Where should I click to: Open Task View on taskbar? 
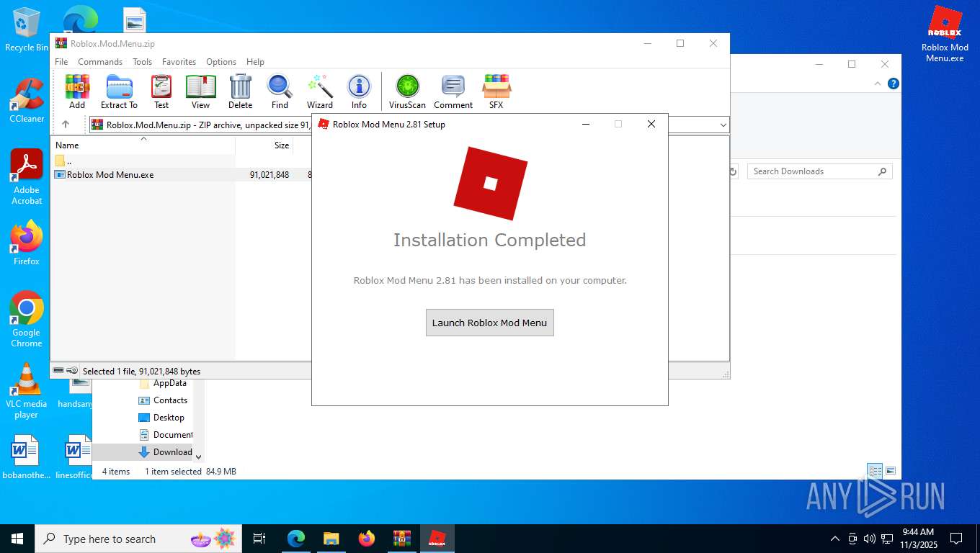259,539
